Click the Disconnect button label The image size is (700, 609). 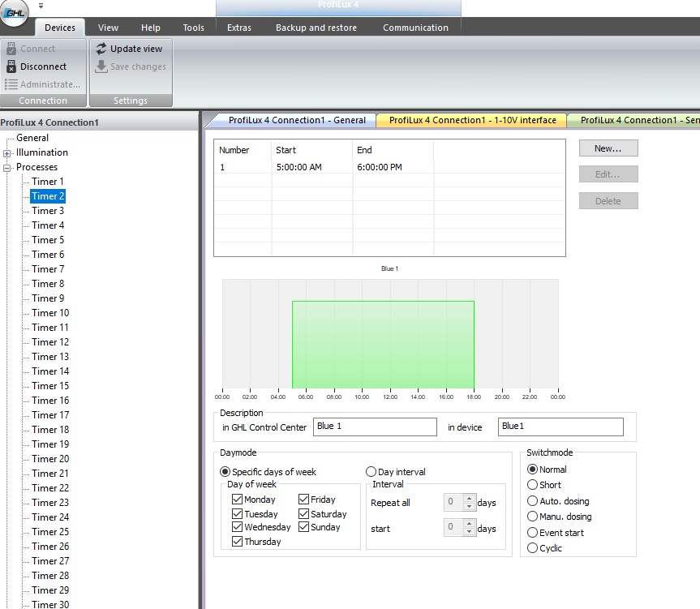pos(43,66)
